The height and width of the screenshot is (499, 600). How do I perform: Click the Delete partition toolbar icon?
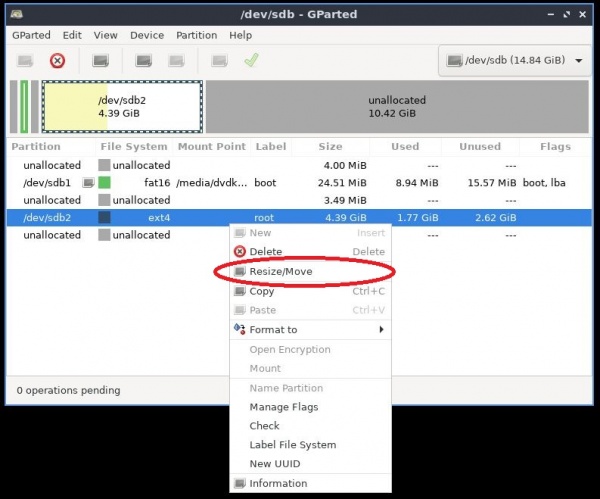click(57, 61)
